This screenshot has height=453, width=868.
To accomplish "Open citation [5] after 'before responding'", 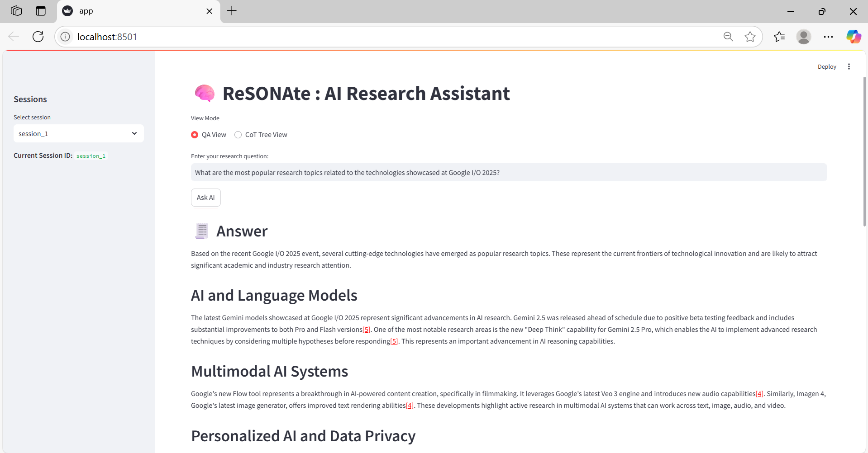I will pos(394,341).
